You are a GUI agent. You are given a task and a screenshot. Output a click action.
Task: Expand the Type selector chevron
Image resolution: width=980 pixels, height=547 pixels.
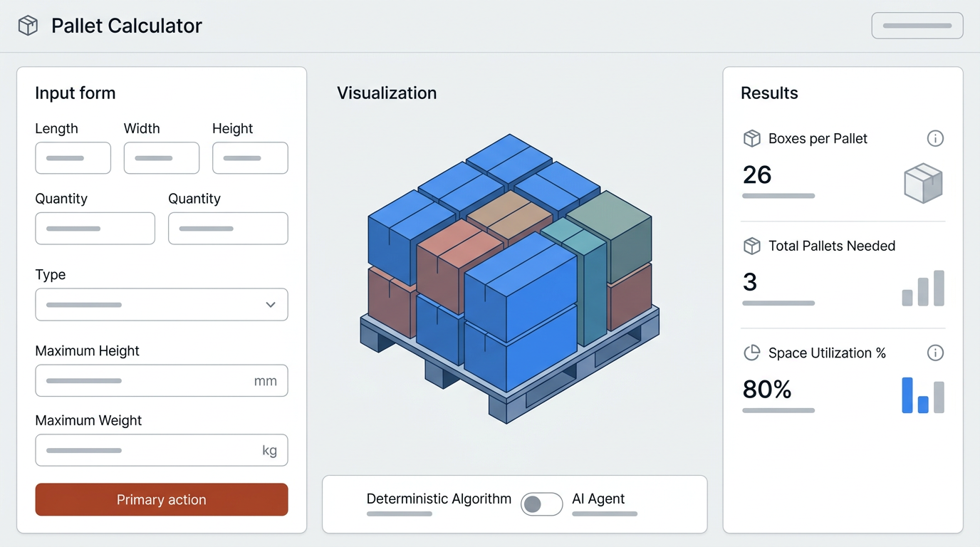coord(270,304)
